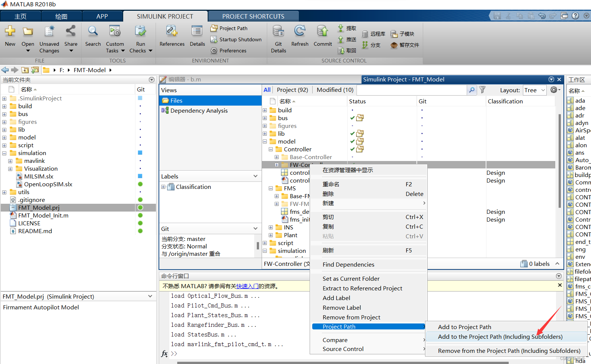Open the 编辑器 - b.m editor tab
The height and width of the screenshot is (364, 591).
(185, 79)
